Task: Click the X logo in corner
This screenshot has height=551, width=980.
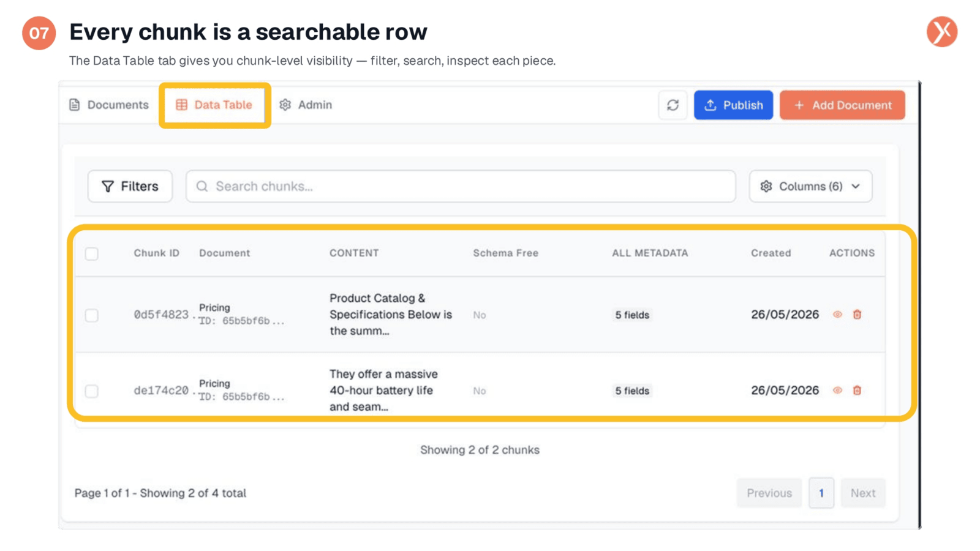Action: 941,32
